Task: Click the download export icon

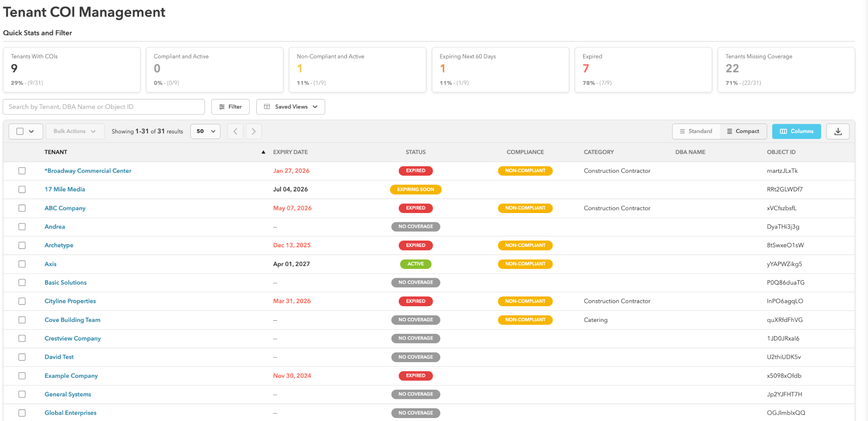Action: point(838,131)
